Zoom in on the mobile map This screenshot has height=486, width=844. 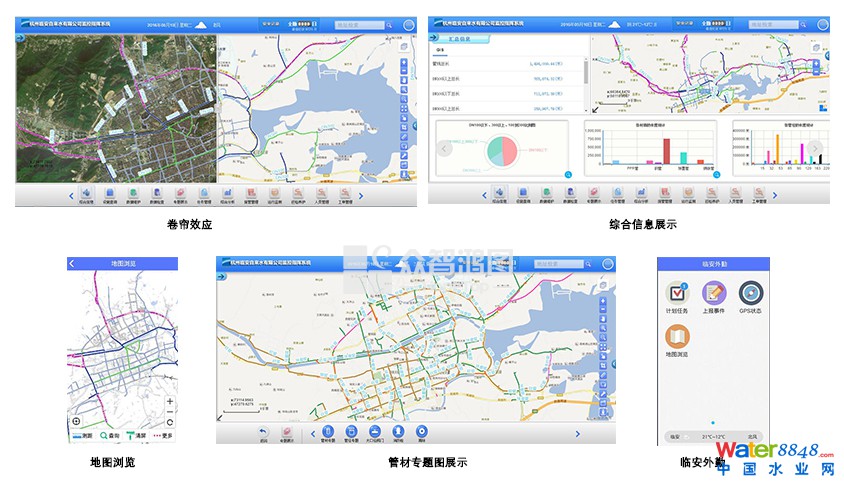coord(169,402)
